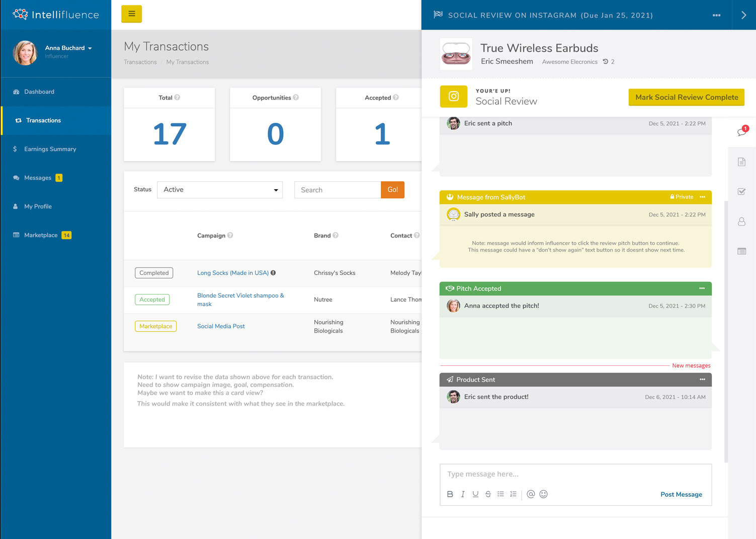The width and height of the screenshot is (756, 539).
Task: Toggle strikethrough formatting in message editor
Action: (488, 494)
